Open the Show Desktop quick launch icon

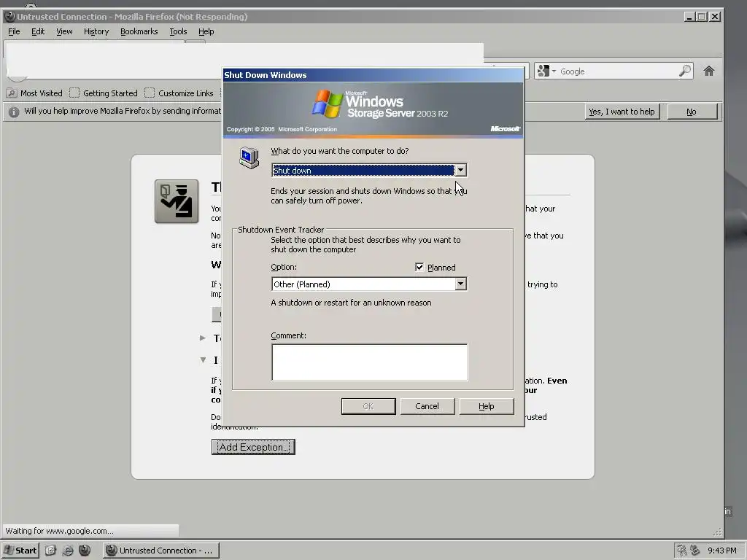50,551
